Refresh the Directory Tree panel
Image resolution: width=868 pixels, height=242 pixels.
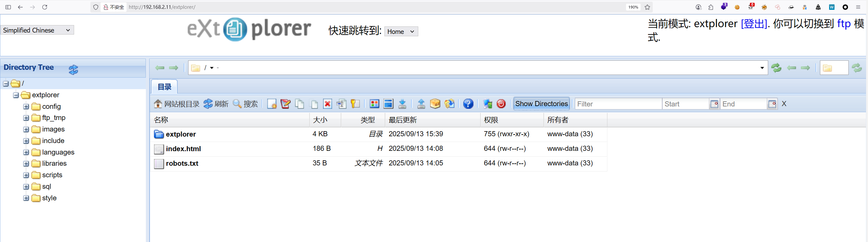point(73,69)
